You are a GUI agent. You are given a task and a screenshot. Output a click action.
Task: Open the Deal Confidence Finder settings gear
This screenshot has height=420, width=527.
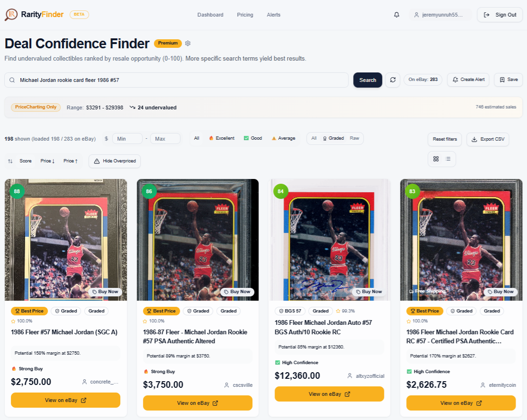pos(188,43)
